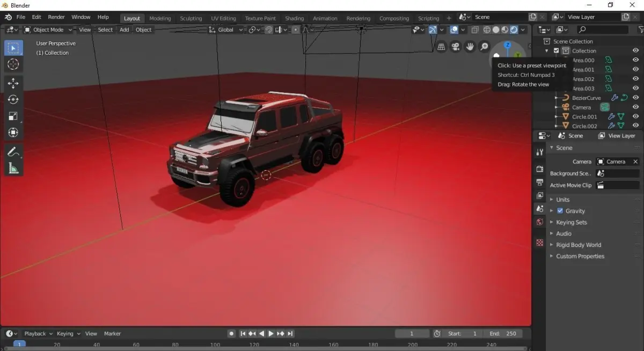Image resolution: width=644 pixels, height=351 pixels.
Task: Hide the Camera in outliner
Action: point(635,107)
